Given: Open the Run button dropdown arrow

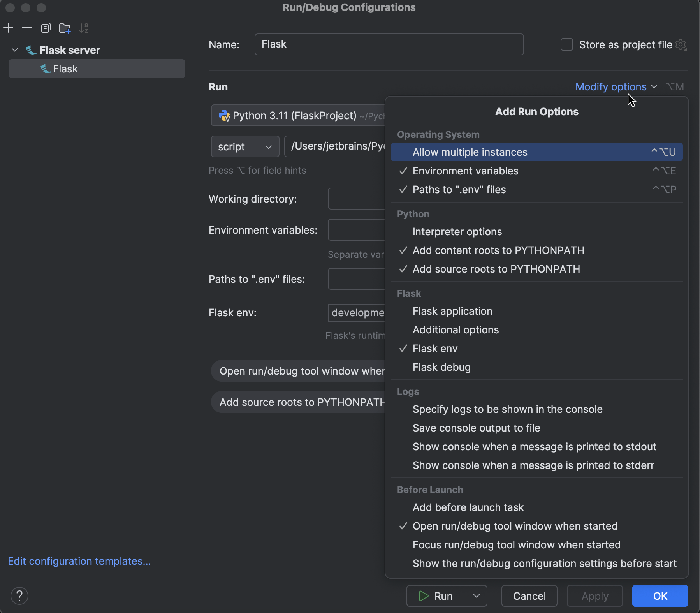Looking at the screenshot, I should pyautogui.click(x=476, y=596).
